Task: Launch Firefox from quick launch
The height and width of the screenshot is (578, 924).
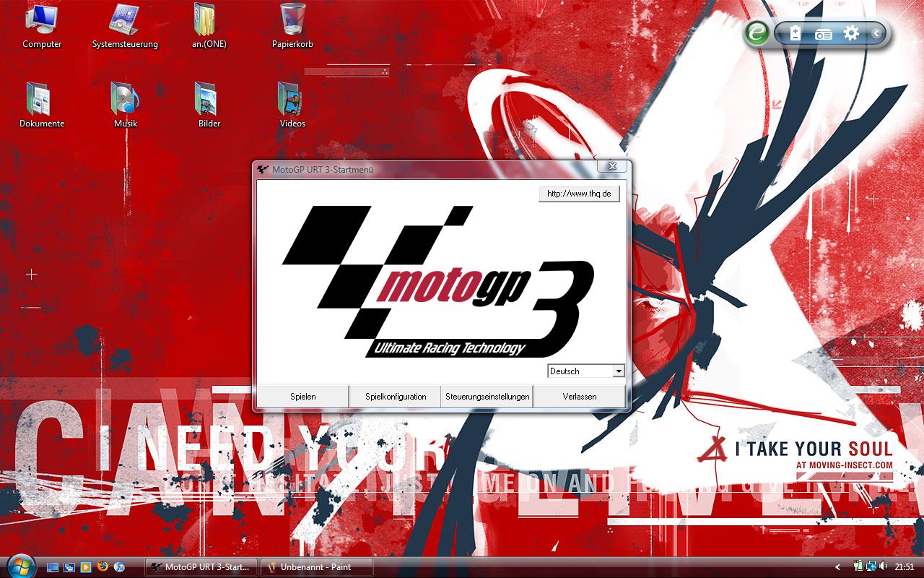Action: click(x=103, y=567)
